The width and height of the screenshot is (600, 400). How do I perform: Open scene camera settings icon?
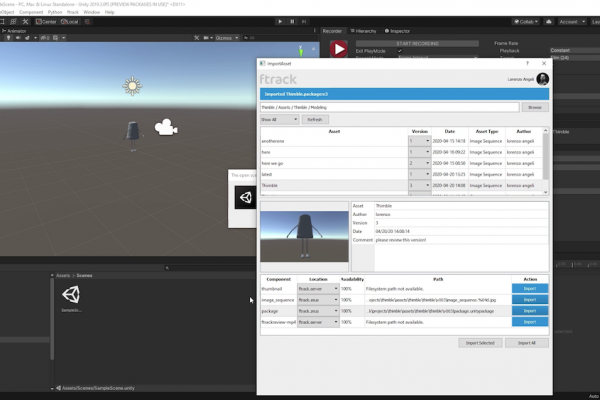pyautogui.click(x=208, y=38)
